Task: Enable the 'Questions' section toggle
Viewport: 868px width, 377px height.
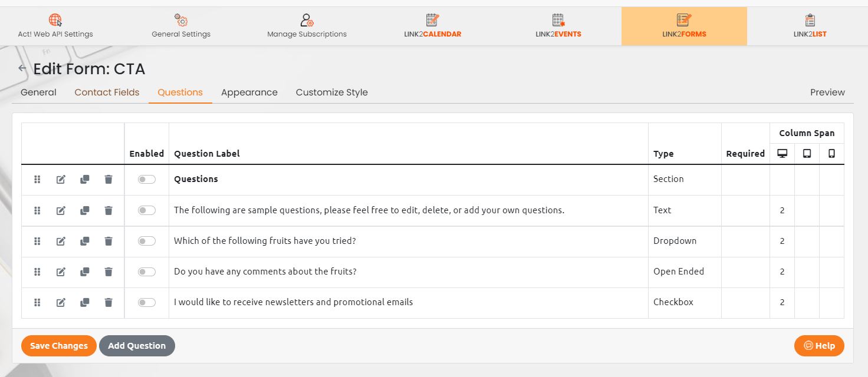Action: [147, 180]
